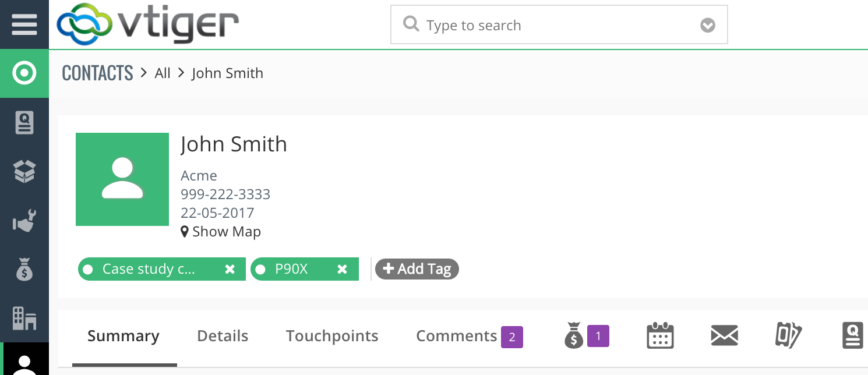
Task: Expand the search options dropdown arrow
Action: click(708, 26)
